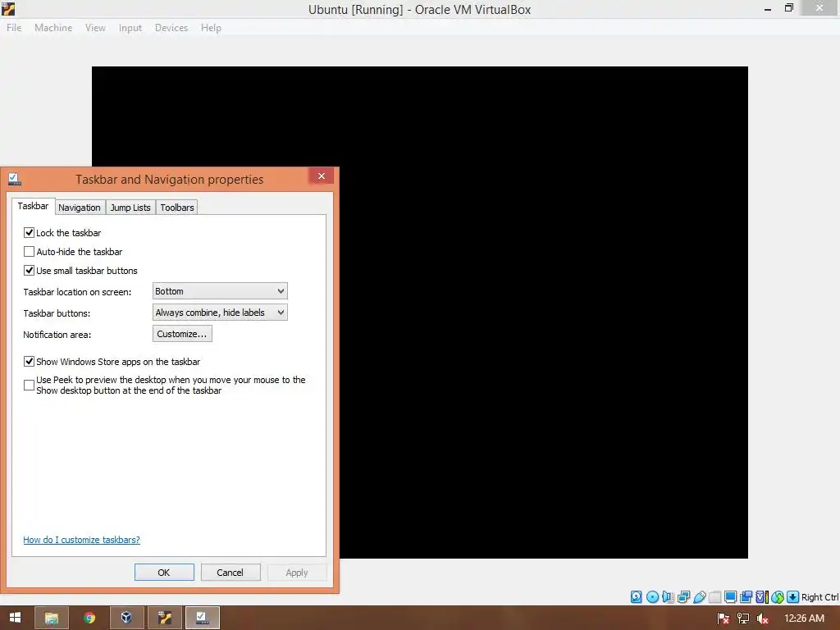Viewport: 840px width, 630px height.
Task: Click the Right Ctrl host key label
Action: tap(819, 597)
